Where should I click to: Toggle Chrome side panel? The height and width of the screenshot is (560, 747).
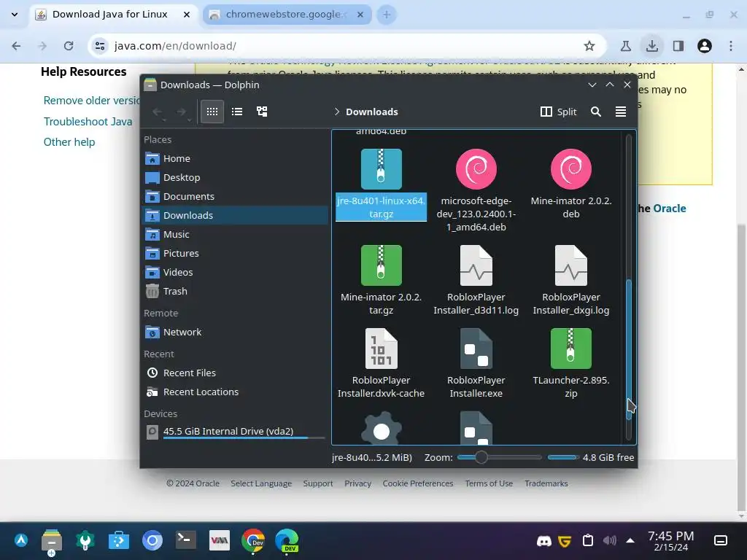[678, 46]
